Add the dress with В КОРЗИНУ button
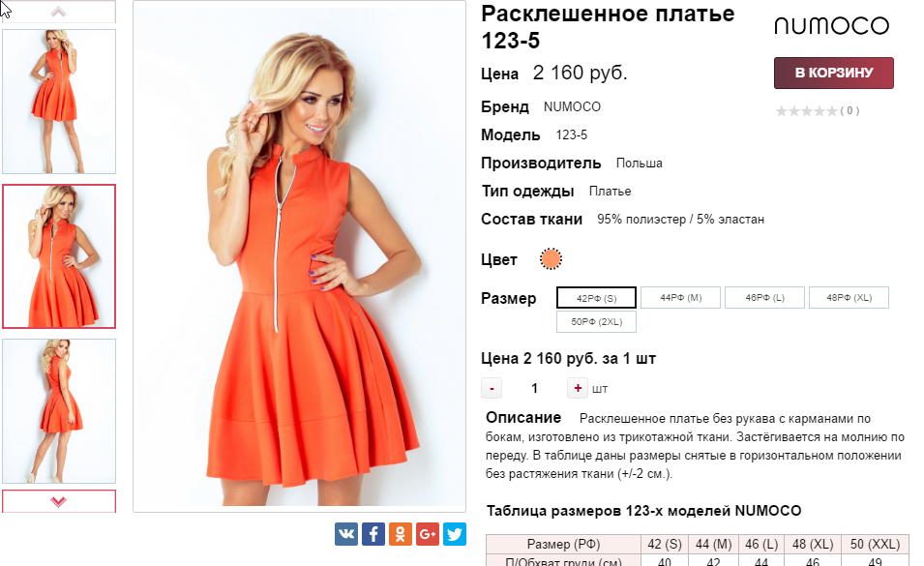924x566 pixels. point(834,73)
